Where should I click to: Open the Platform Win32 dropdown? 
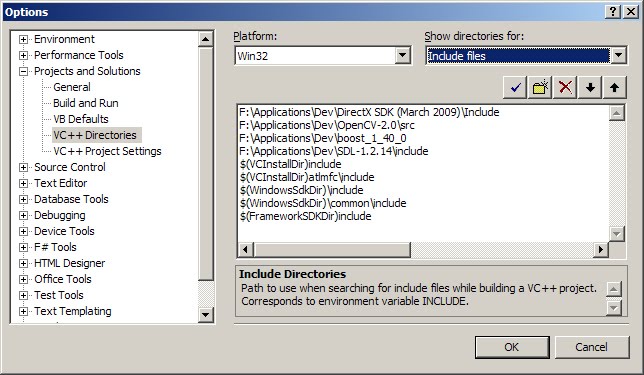402,55
